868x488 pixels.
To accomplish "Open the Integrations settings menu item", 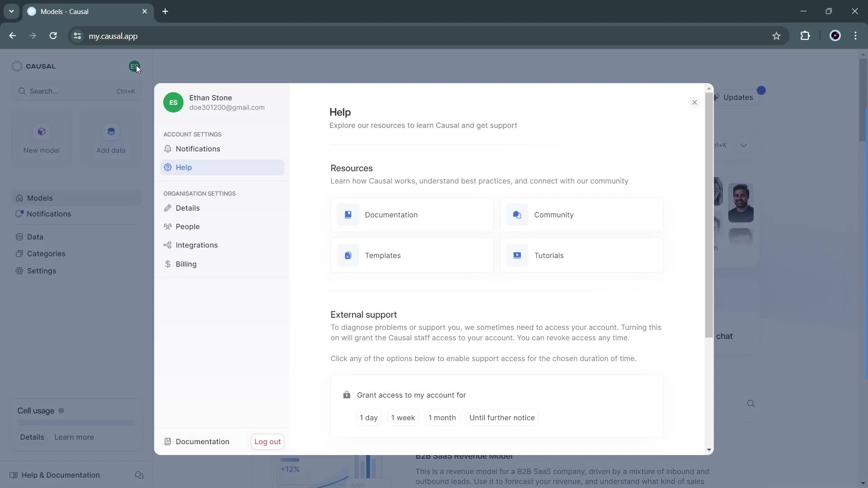I will pyautogui.click(x=197, y=245).
